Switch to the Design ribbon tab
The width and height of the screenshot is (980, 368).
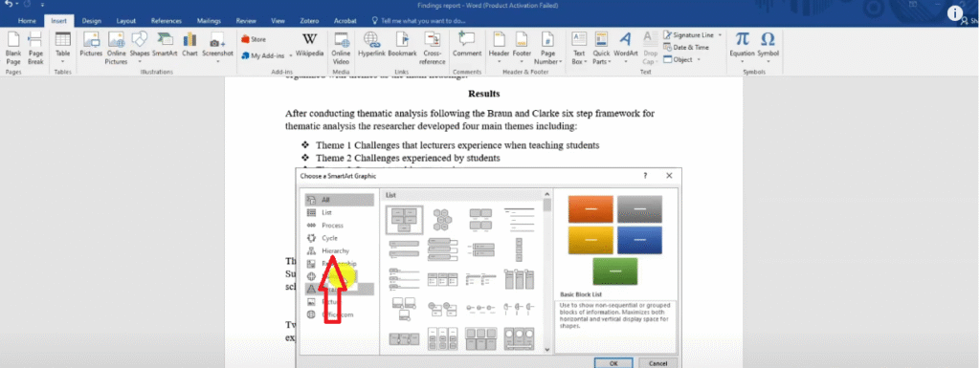tap(91, 21)
